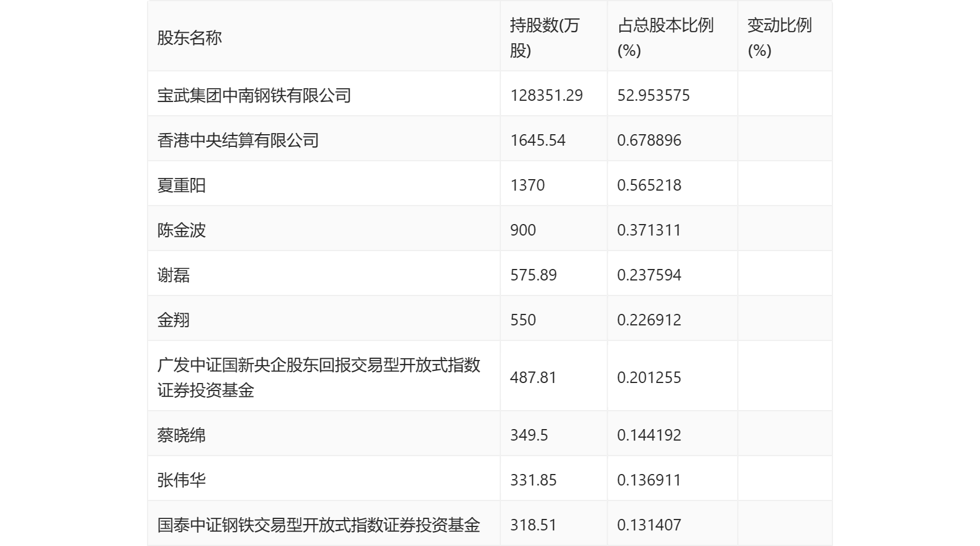Click shareholder name 张伟华
Viewport: 980px width, 546px height.
click(182, 480)
